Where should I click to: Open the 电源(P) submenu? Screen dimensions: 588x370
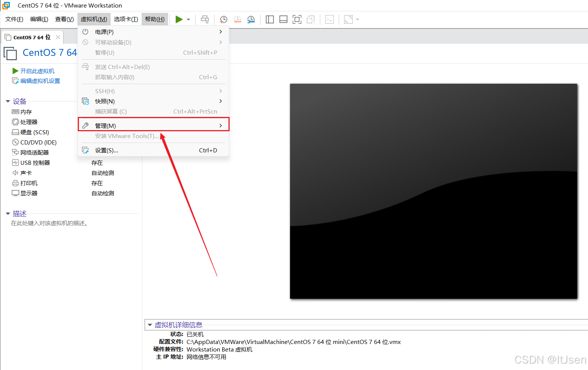tap(153, 32)
